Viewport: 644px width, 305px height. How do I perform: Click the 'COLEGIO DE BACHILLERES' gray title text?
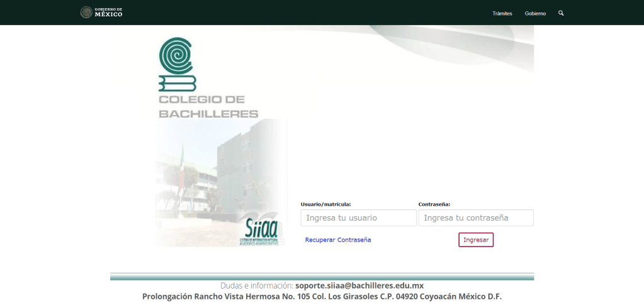[208, 107]
